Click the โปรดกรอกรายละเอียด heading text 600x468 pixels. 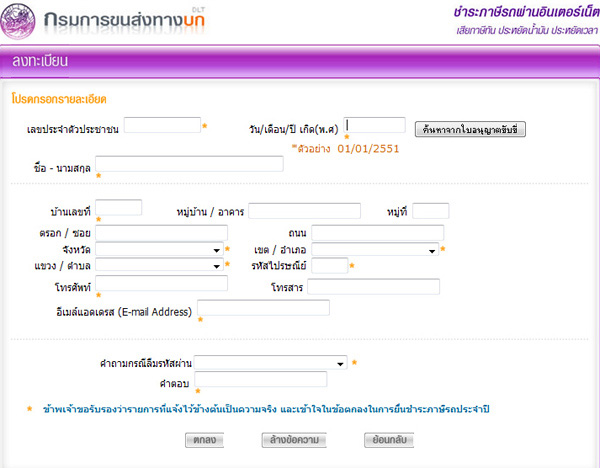pos(59,99)
